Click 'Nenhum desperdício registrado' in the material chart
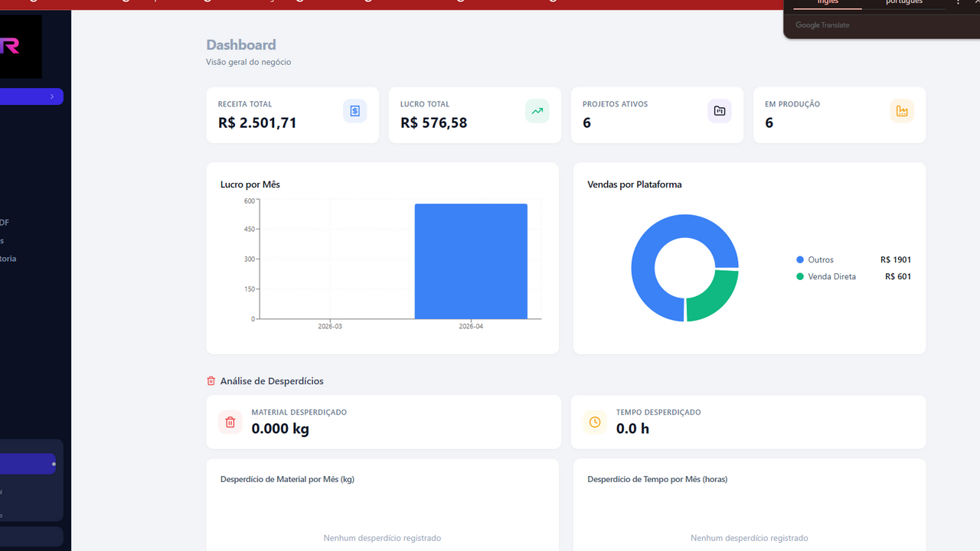The height and width of the screenshot is (551, 980). (x=382, y=539)
